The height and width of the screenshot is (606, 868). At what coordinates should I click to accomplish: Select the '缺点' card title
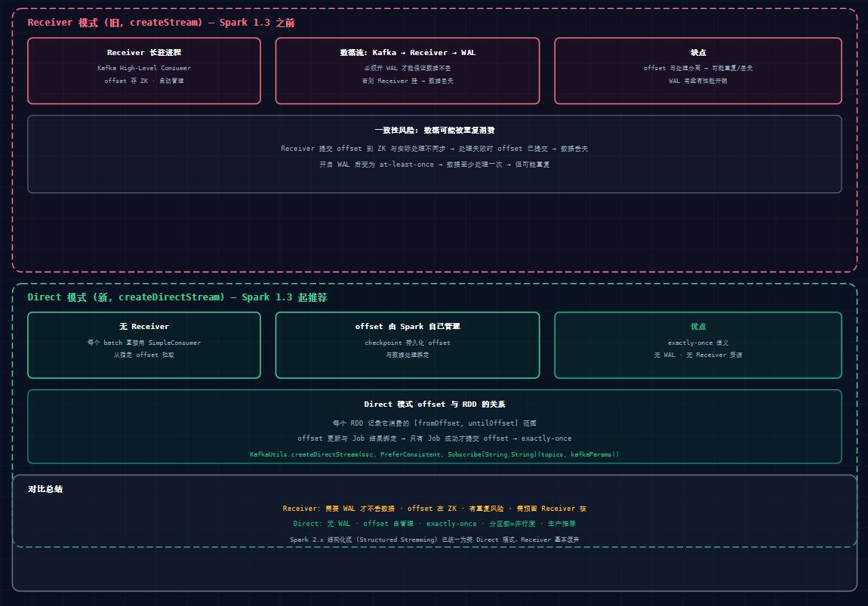[x=698, y=53]
